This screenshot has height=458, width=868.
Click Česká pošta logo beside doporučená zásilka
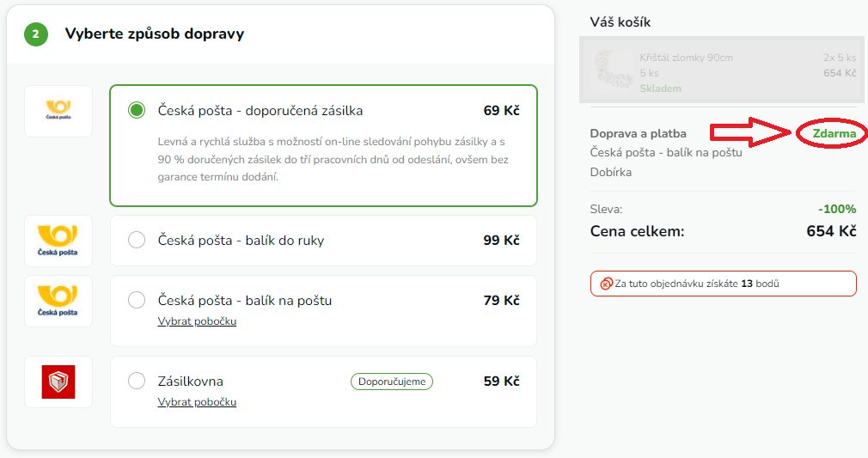click(x=58, y=111)
